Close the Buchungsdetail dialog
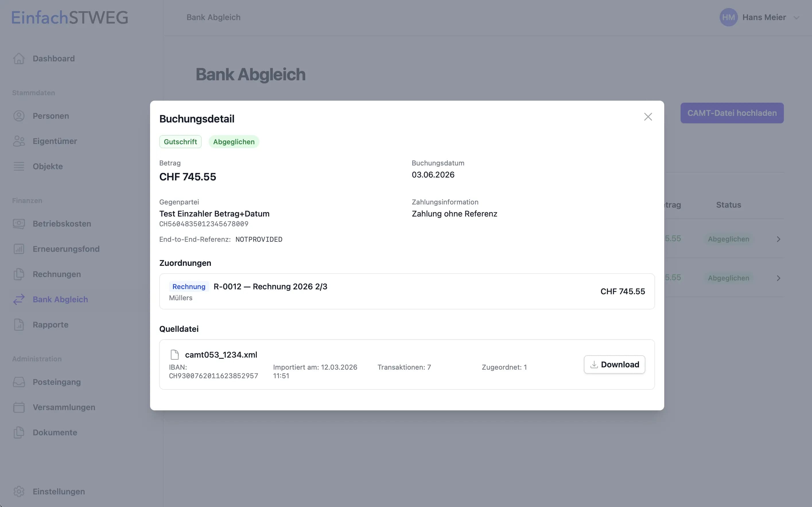 tap(648, 117)
